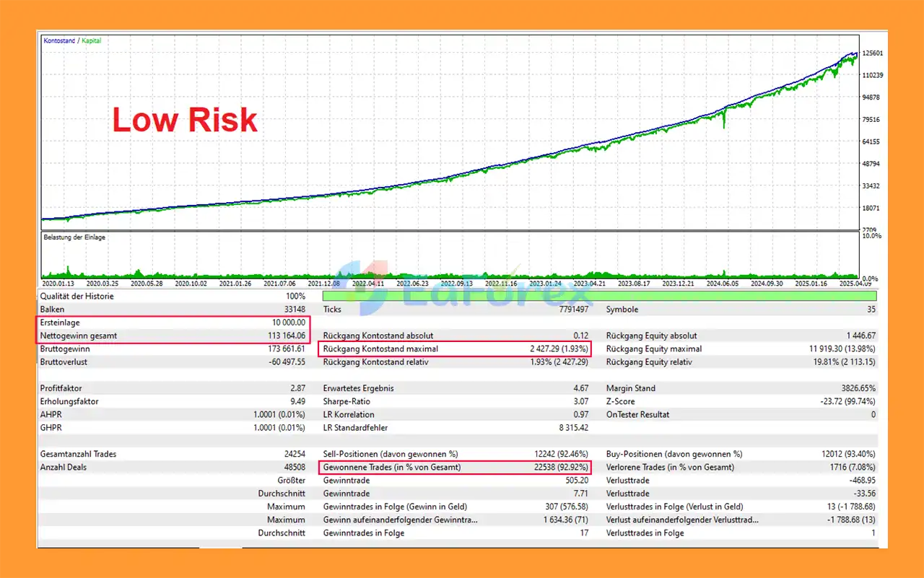The width and height of the screenshot is (924, 578).
Task: Click the Rückgang Kontostand maximal value
Action: click(x=559, y=349)
